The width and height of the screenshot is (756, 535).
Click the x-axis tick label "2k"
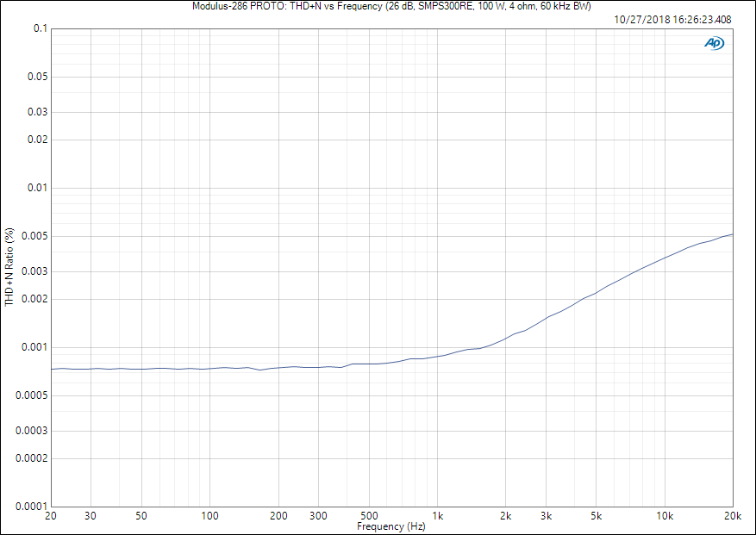point(506,516)
